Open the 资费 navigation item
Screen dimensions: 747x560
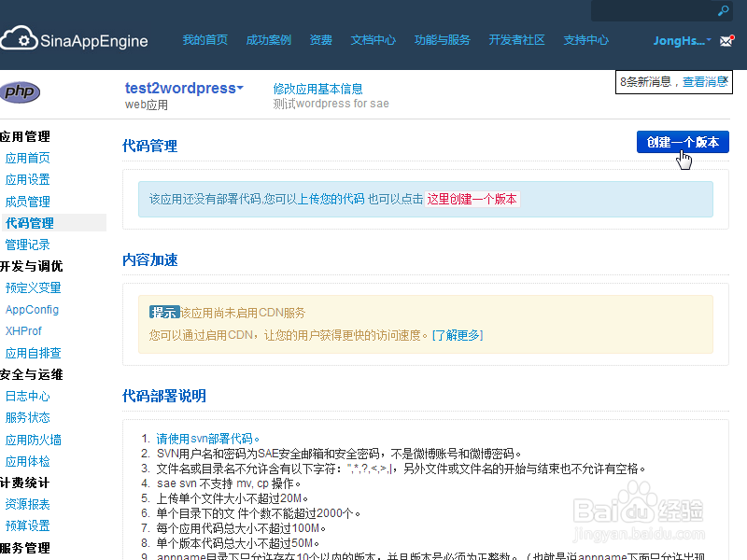click(x=320, y=40)
